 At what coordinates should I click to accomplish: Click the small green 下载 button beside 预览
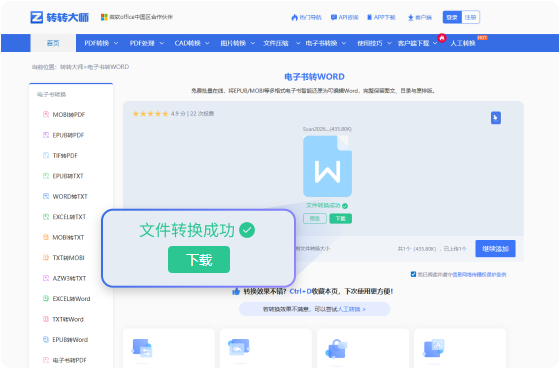tap(341, 219)
